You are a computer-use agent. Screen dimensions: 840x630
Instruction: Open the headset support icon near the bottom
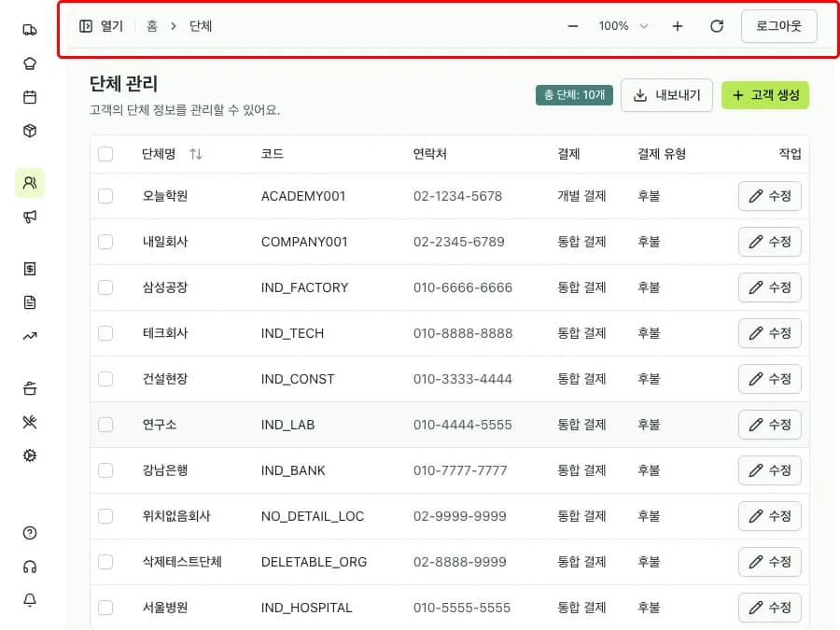click(x=29, y=567)
